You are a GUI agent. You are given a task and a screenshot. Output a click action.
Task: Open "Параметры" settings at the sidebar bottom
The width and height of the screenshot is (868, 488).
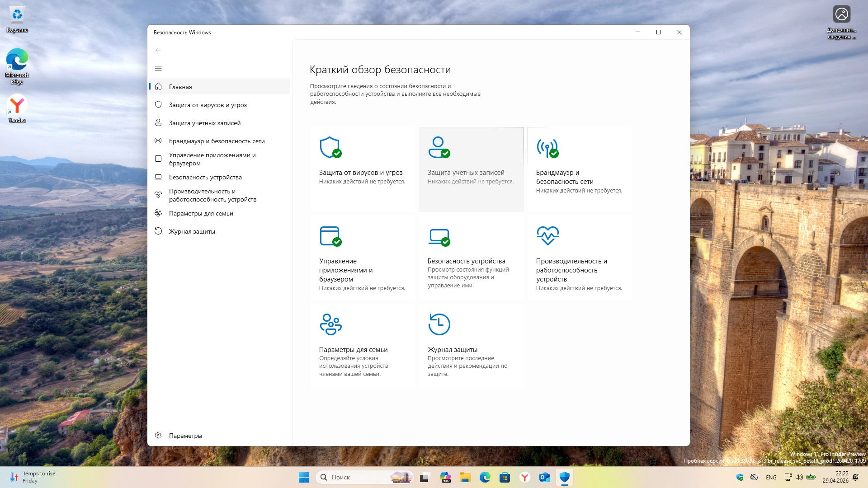tap(185, 436)
